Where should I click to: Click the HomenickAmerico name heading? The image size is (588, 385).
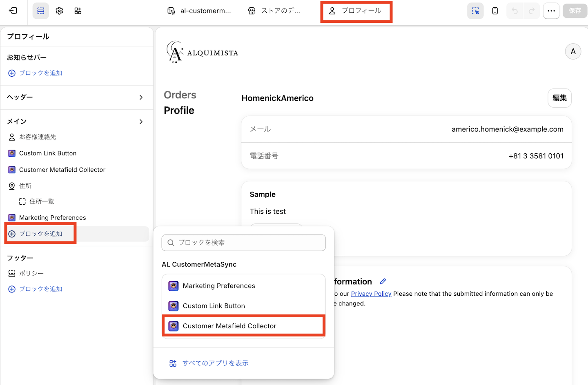click(x=278, y=98)
